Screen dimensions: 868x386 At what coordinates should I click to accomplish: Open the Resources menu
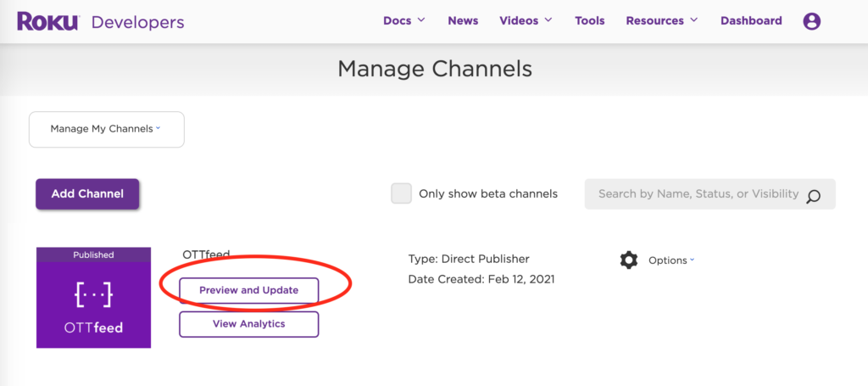(661, 20)
